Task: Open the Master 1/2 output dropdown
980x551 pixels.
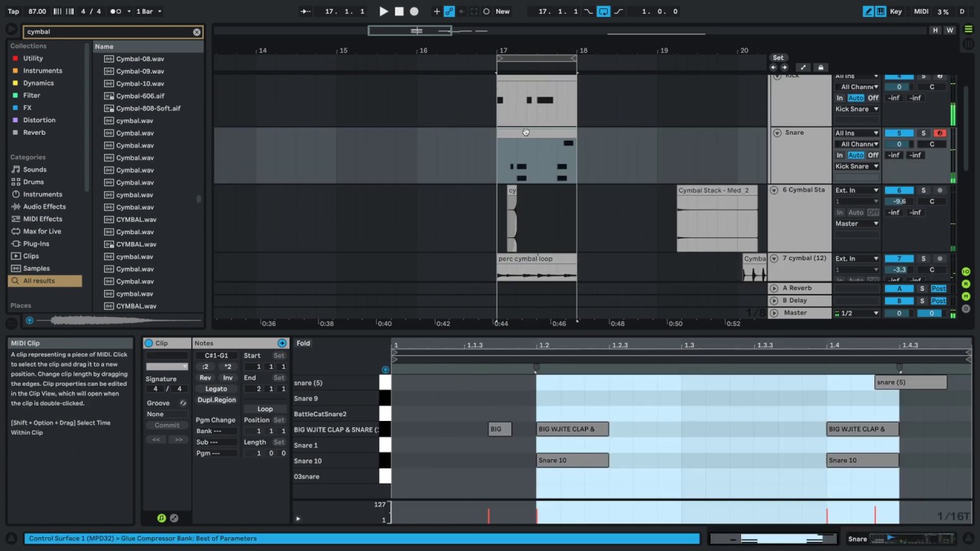Action: click(x=857, y=313)
